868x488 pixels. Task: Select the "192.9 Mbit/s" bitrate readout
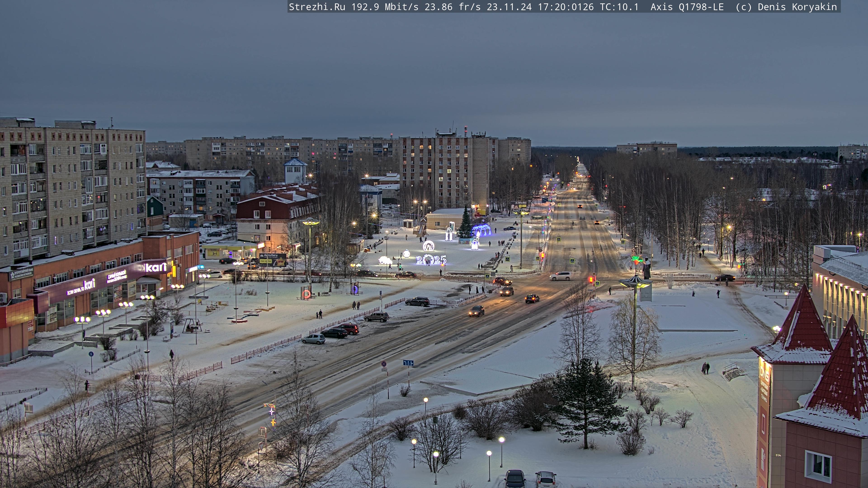click(385, 7)
